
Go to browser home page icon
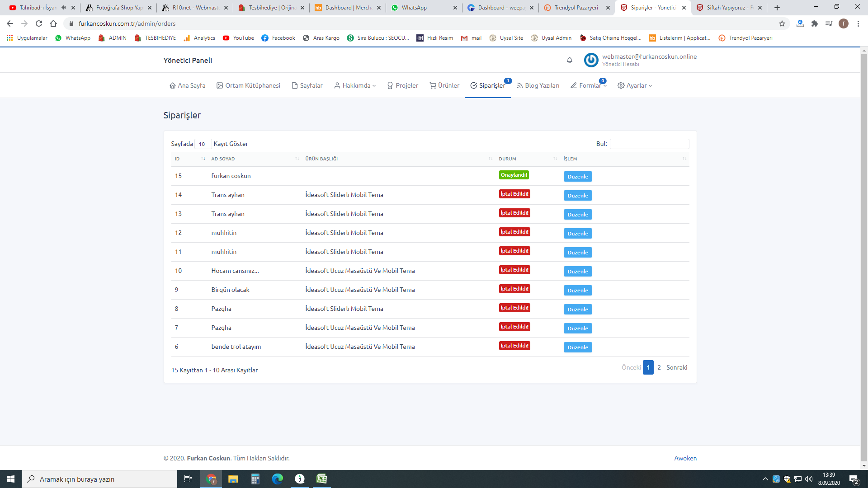(53, 23)
